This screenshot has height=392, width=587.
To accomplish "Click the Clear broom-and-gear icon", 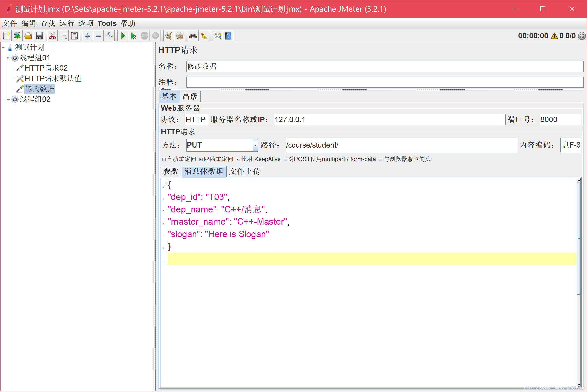I will point(169,36).
